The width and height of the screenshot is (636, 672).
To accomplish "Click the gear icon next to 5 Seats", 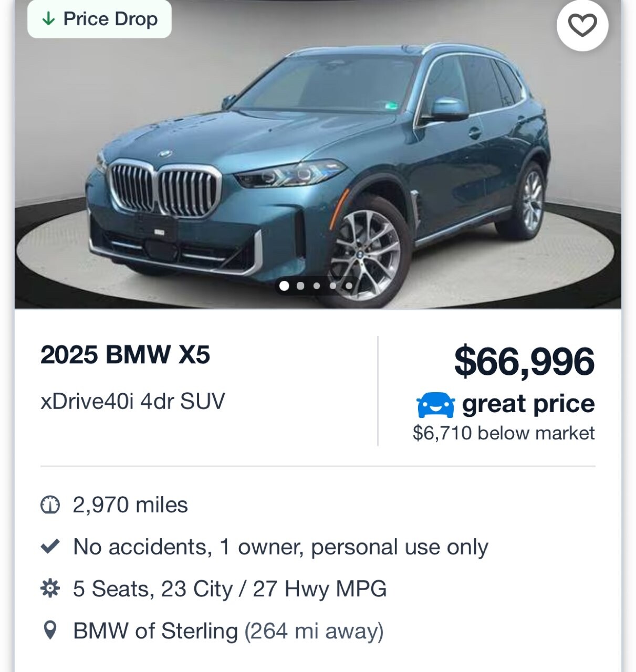I will pyautogui.click(x=50, y=589).
